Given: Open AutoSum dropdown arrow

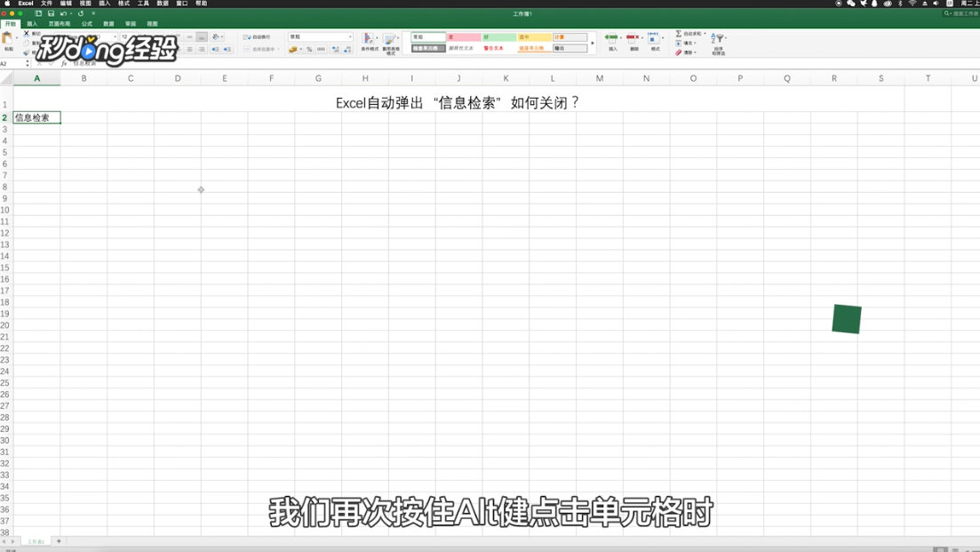Looking at the screenshot, I should pyautogui.click(x=705, y=34).
